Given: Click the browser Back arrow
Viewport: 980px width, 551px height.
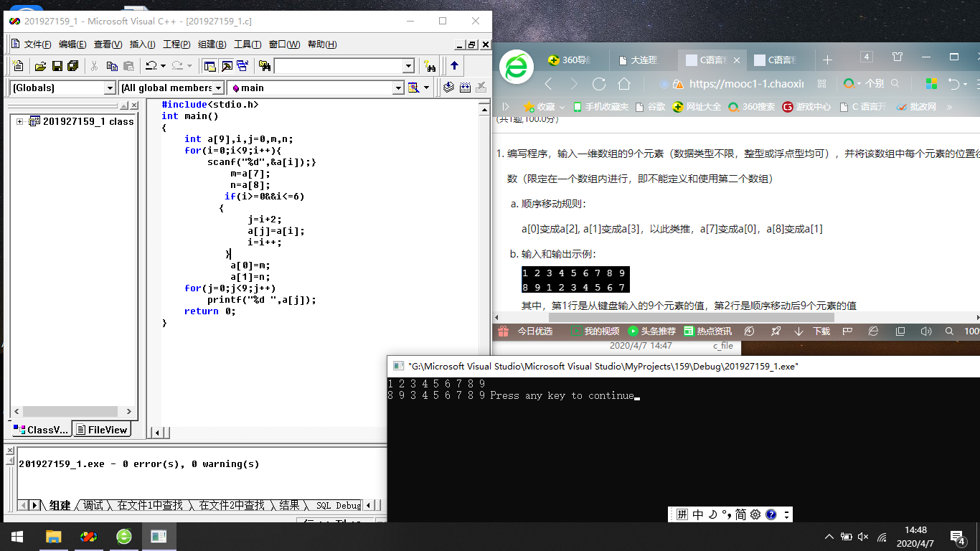Looking at the screenshot, I should [549, 84].
